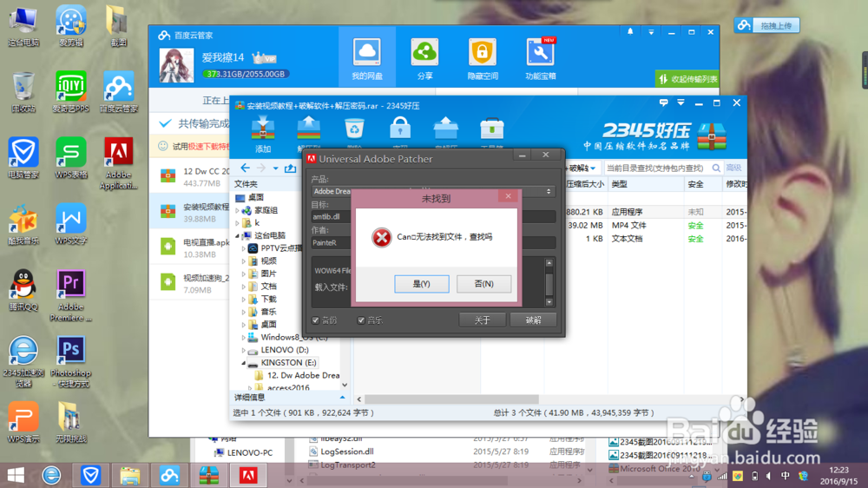This screenshot has width=868, height=488.
Task: Click the magnifier search icon in 2345好压
Action: click(716, 168)
